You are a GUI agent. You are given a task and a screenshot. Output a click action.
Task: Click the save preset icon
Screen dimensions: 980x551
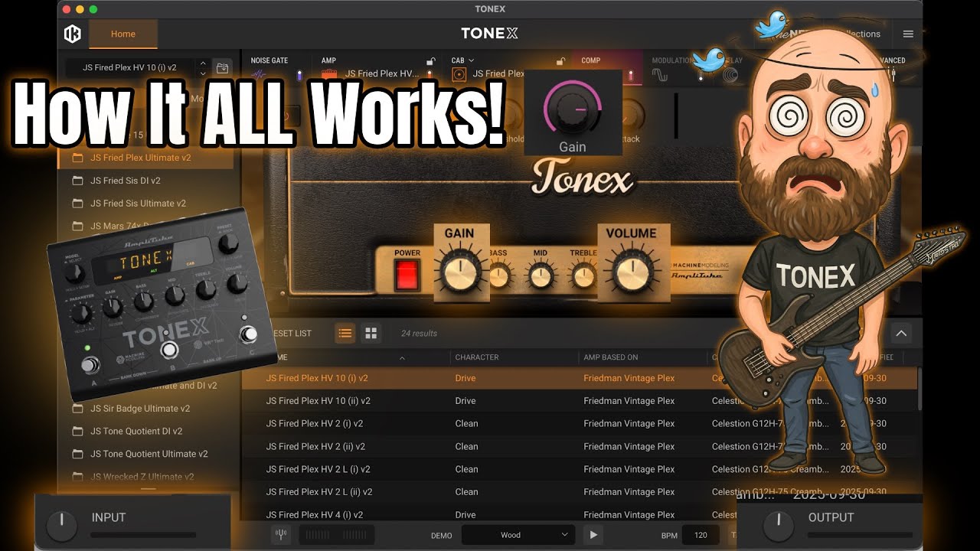point(222,68)
